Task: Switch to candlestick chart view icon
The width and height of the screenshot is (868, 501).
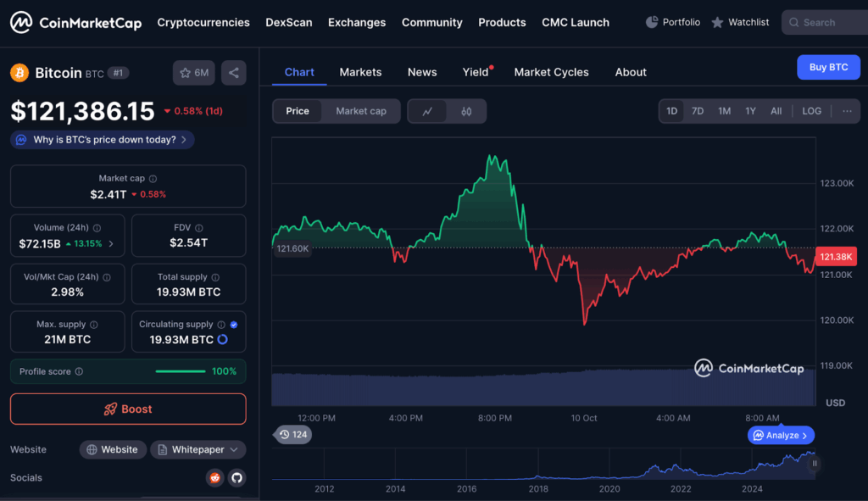Action: coord(466,111)
